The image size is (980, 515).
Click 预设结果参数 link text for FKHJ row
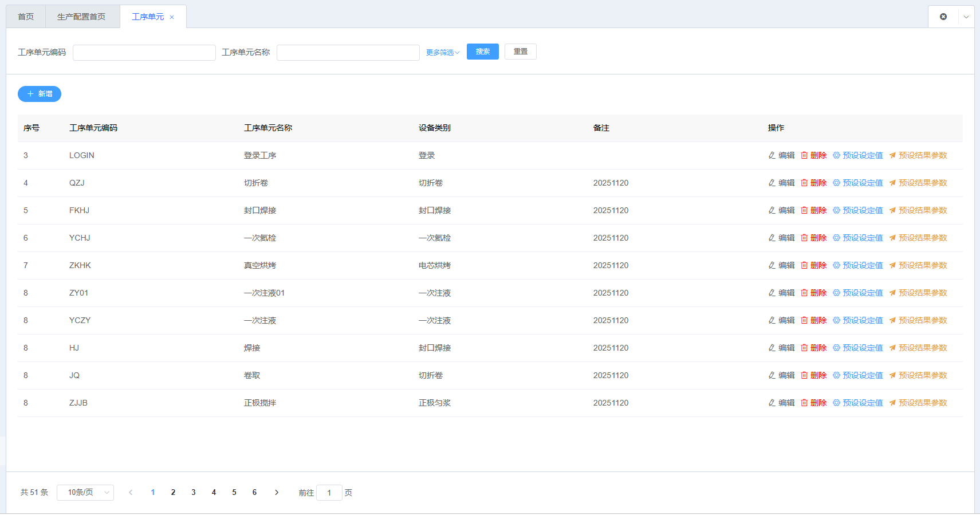[923, 210]
